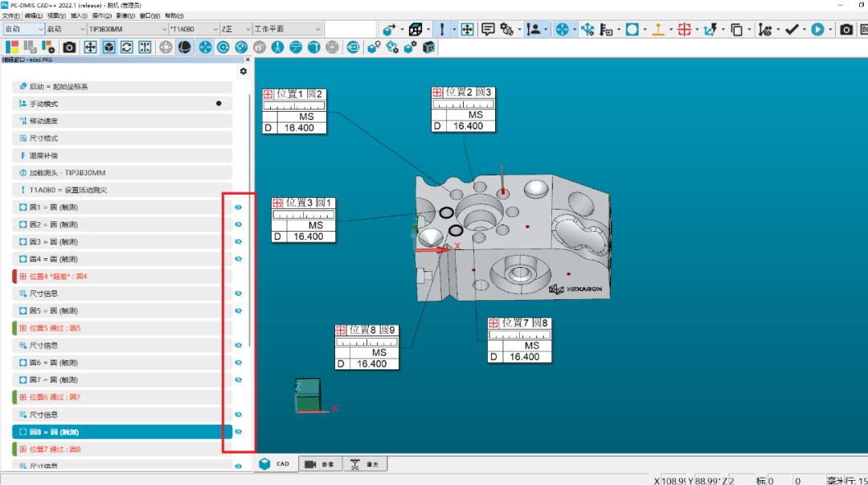
Task: Toggle eye icon for 圆7 row
Action: click(x=239, y=380)
